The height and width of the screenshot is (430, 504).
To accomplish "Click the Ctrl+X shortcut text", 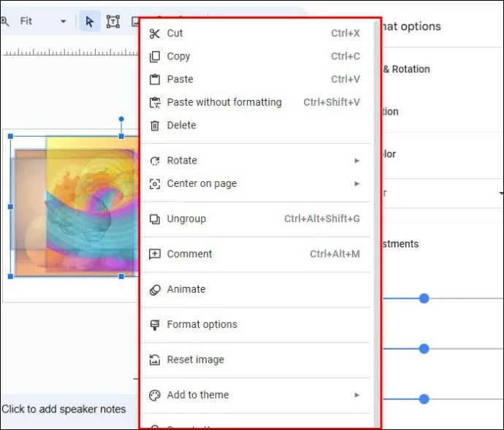I will coord(345,34).
